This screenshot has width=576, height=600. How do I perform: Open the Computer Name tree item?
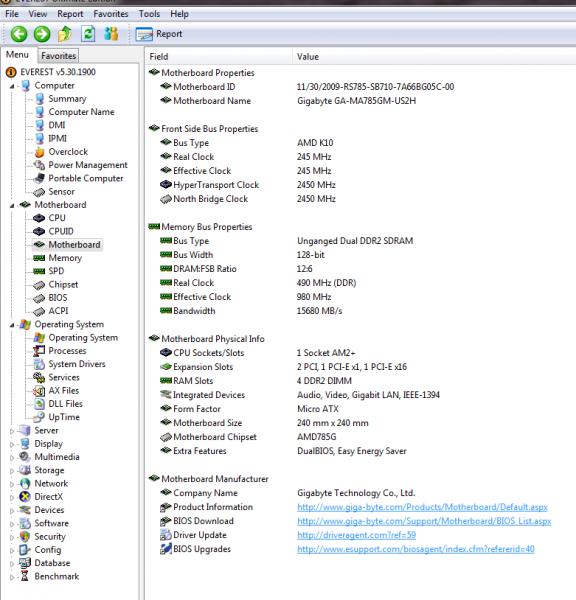pos(81,112)
